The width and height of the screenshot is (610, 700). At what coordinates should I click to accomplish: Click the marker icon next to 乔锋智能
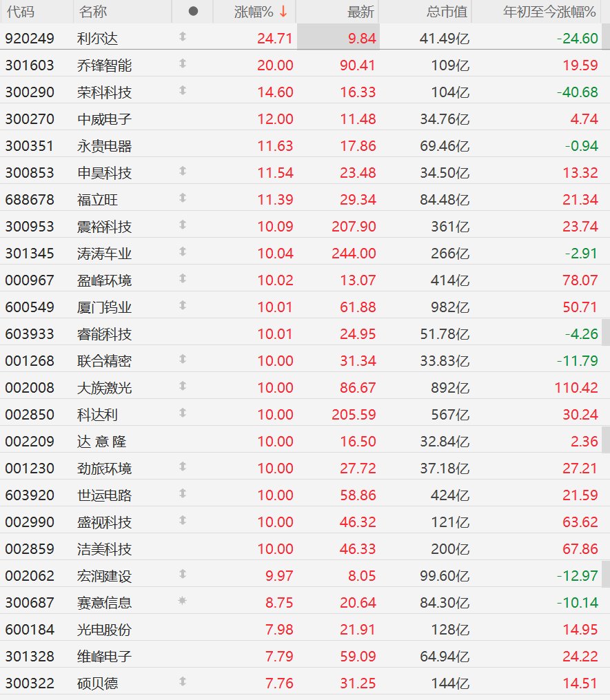[x=183, y=64]
